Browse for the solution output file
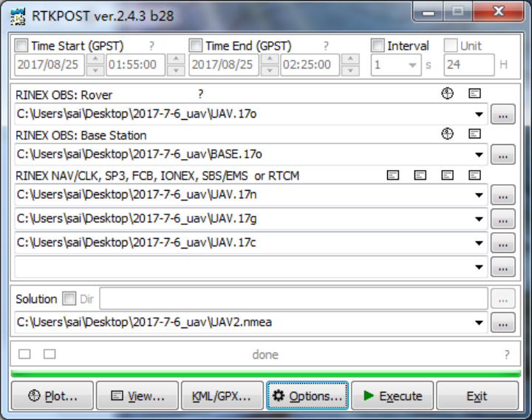Screen dimensions: 532x420 pyautogui.click(x=503, y=322)
